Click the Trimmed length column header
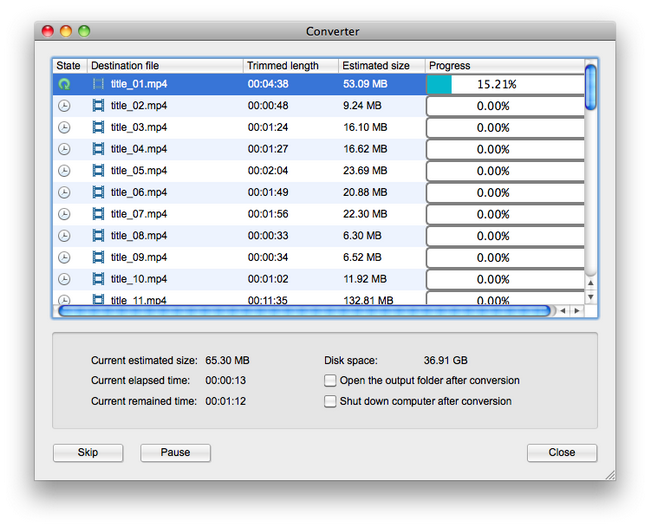650x528 pixels. point(291,66)
